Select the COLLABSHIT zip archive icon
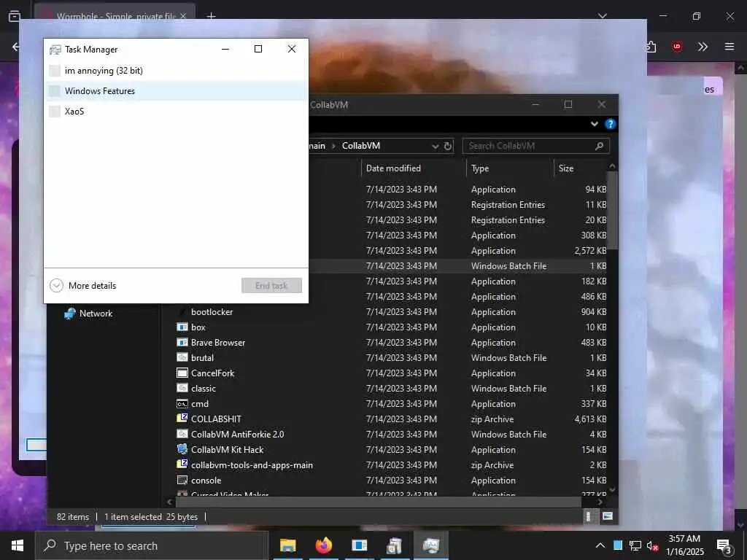The image size is (747, 560). click(182, 419)
